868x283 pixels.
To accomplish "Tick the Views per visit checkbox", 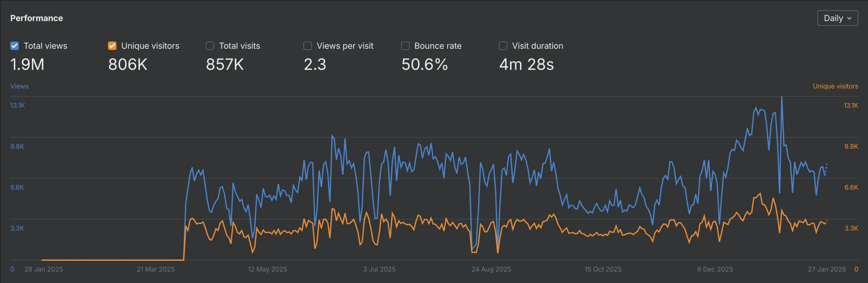I will click(308, 46).
